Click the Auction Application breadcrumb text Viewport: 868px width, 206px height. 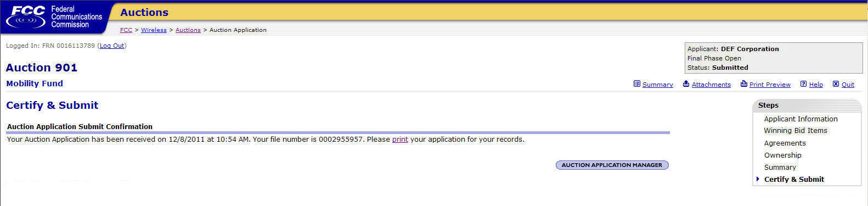(x=238, y=30)
